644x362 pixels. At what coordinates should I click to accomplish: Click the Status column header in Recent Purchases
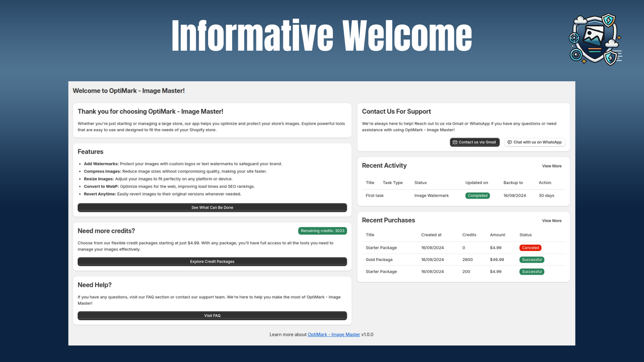tap(525, 234)
